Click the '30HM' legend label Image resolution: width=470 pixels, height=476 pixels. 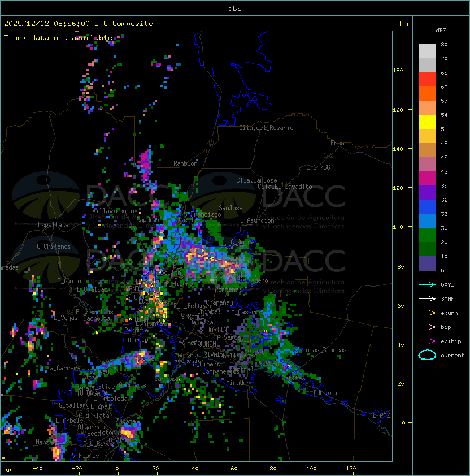click(x=447, y=298)
